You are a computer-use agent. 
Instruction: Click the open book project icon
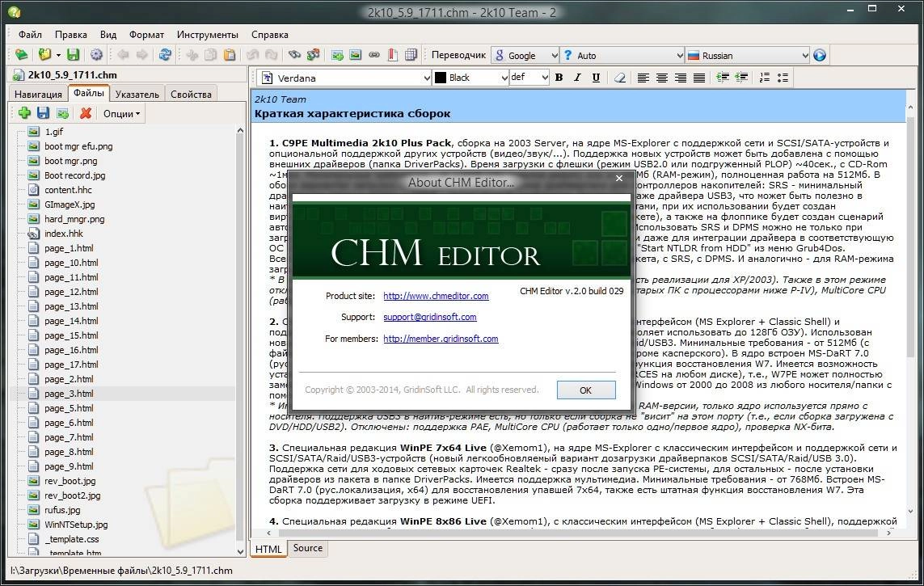[x=21, y=55]
